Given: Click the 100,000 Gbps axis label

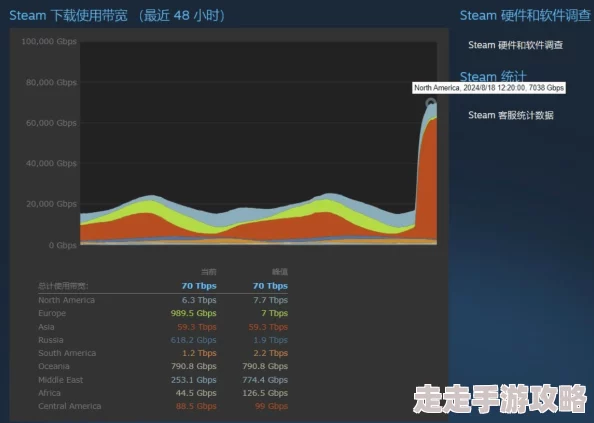Looking at the screenshot, I should coord(49,41).
